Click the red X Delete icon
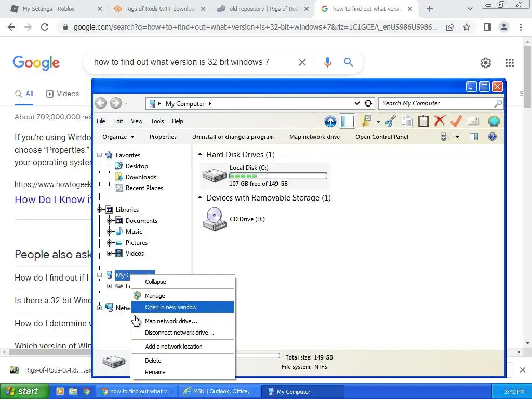Viewport: 532px width, 399px height. tap(440, 121)
